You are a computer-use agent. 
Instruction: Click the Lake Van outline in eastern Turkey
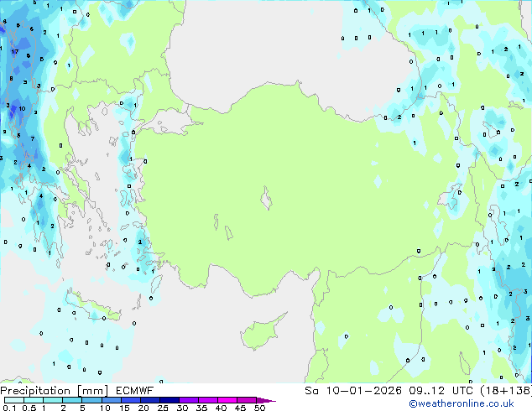pos(456,198)
